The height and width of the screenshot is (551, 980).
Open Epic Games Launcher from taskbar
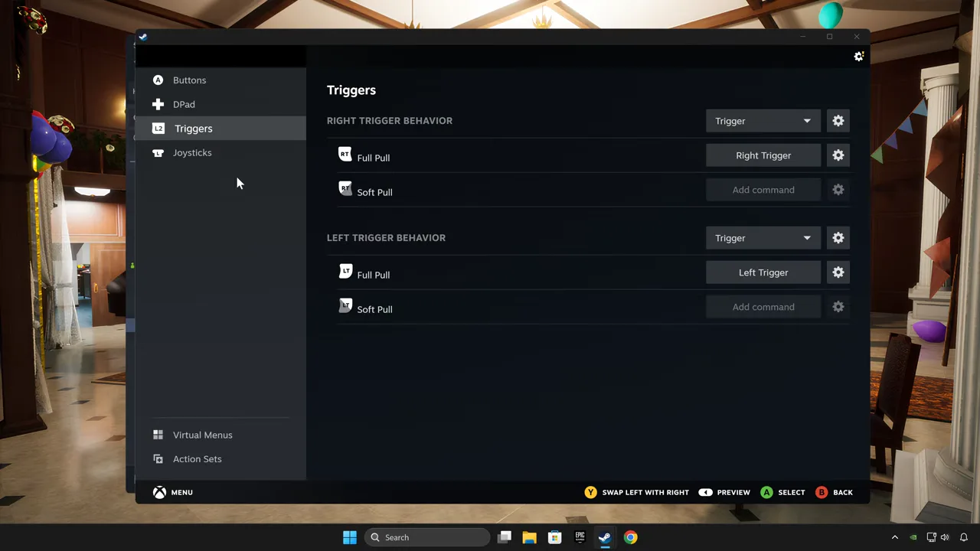pos(580,537)
